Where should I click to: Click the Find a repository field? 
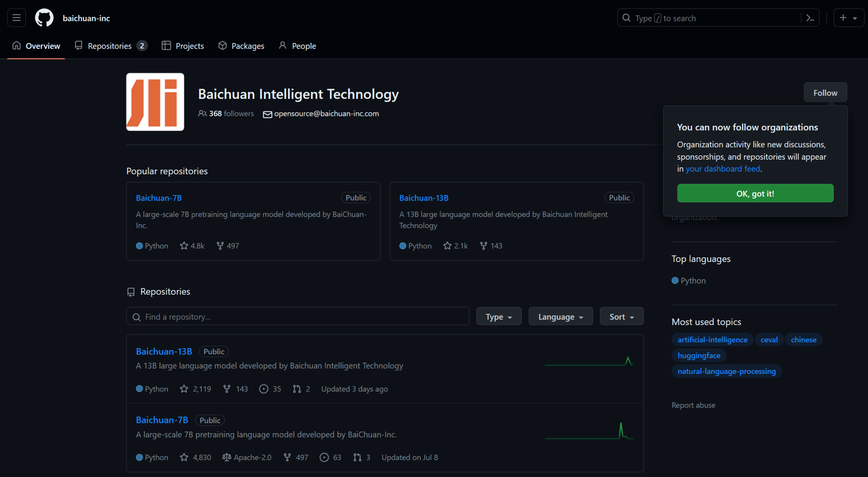click(x=298, y=317)
